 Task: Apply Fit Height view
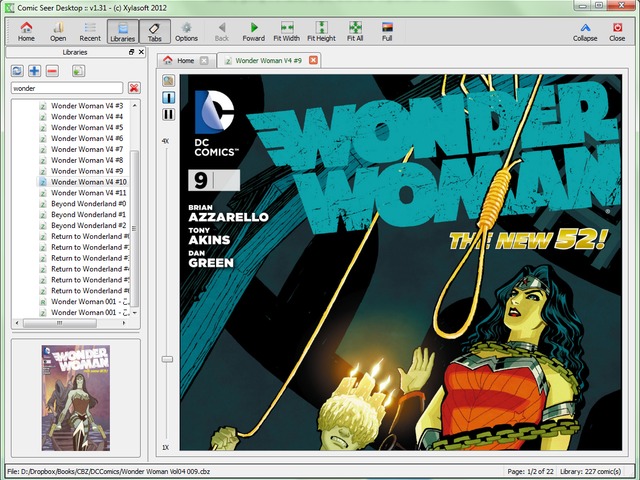[321, 31]
